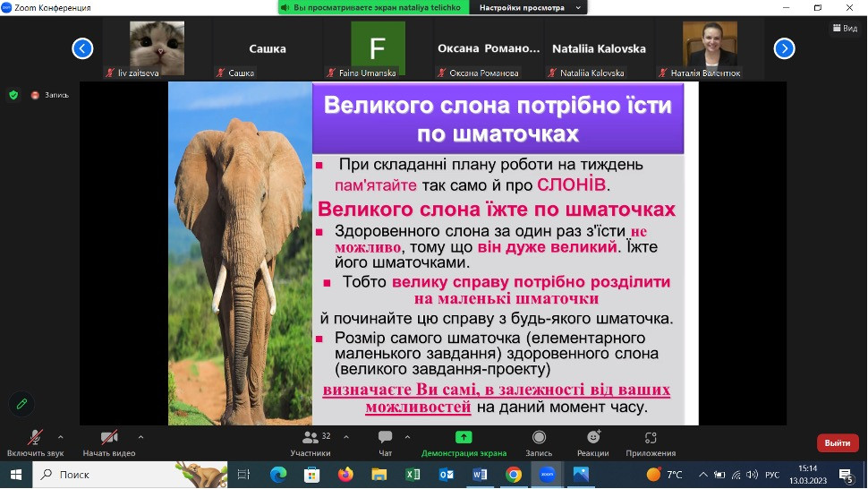Open Excel from taskbar

pyautogui.click(x=413, y=475)
